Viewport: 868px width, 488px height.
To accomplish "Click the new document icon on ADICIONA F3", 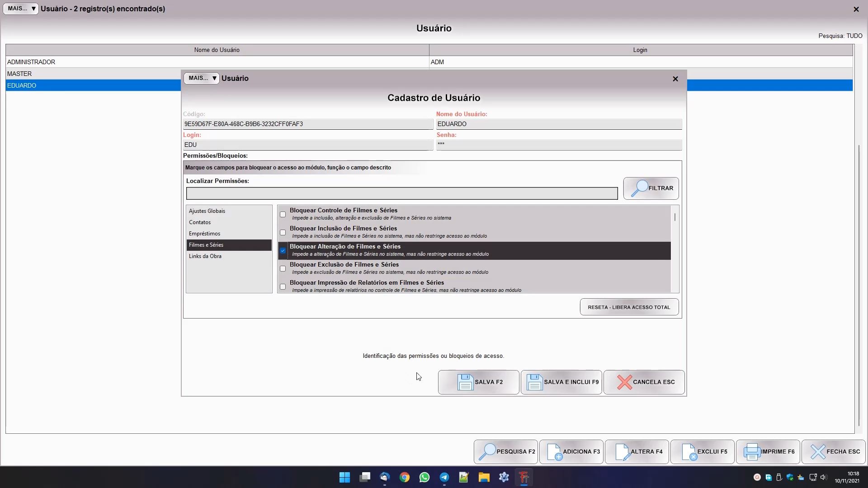I will click(554, 452).
